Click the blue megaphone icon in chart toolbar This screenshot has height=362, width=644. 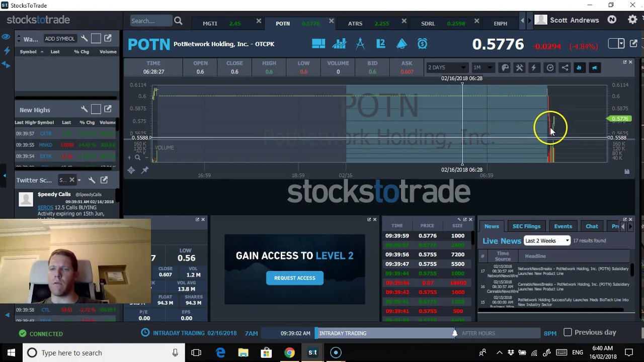click(x=595, y=68)
